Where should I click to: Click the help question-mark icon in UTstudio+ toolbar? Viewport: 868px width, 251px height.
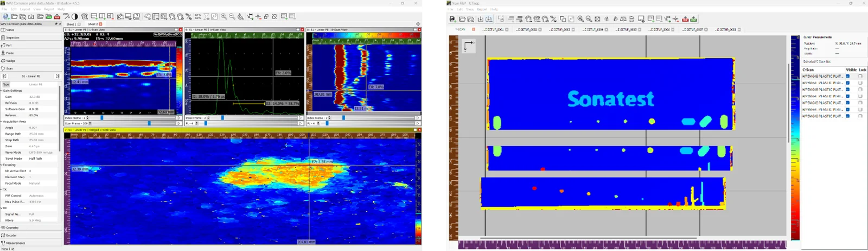click(137, 17)
